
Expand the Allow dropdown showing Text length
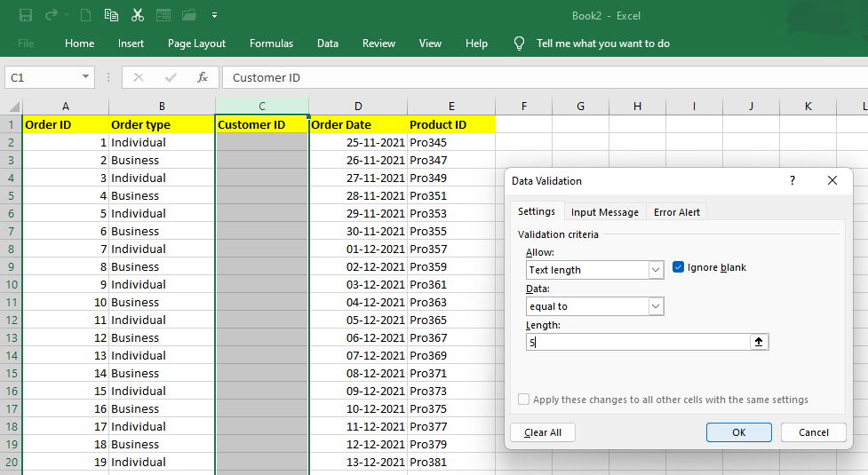[656, 270]
